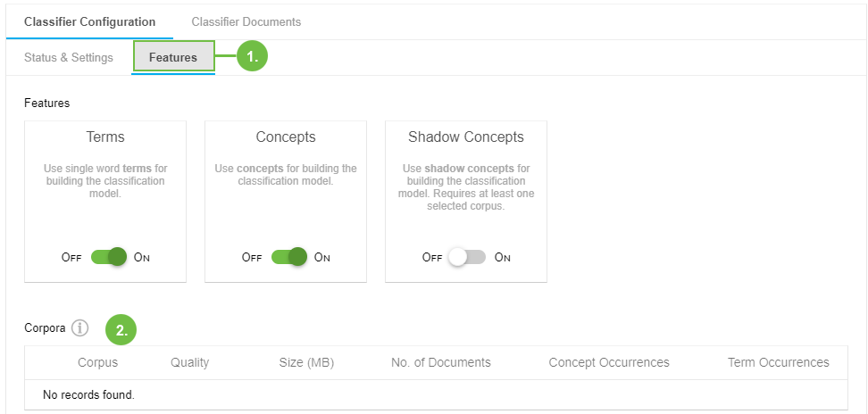Toggle the Terms feature switch
This screenshot has width=868, height=414.
point(109,257)
